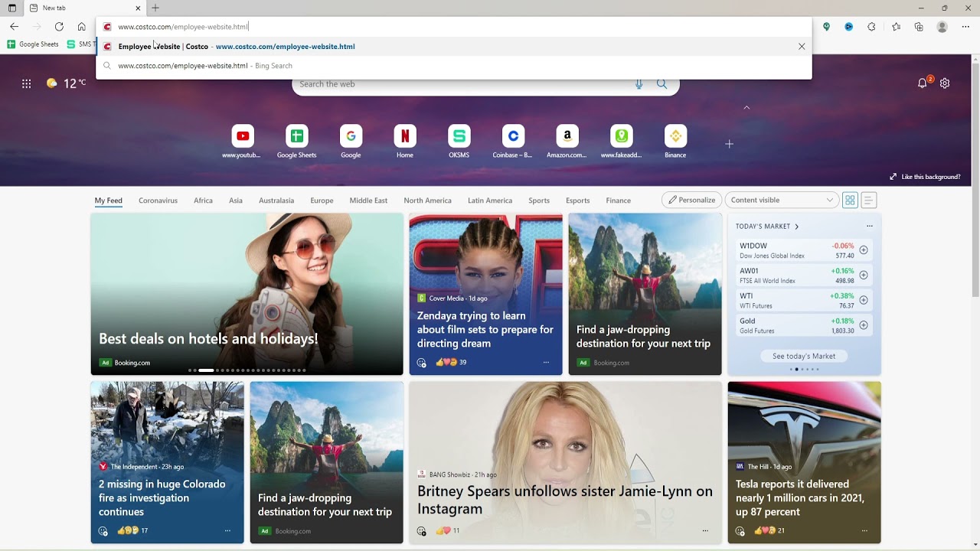Open a new tab with plus button
980x551 pixels.
(x=155, y=8)
